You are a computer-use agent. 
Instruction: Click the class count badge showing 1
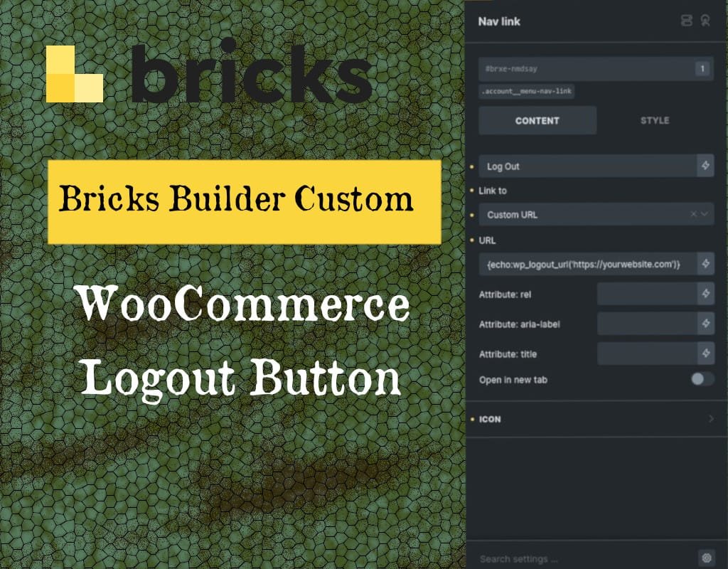[702, 69]
